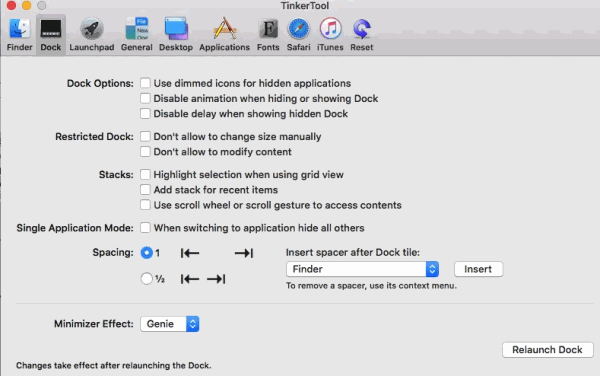Screen dimensions: 600x376
Task: Click the Relaunch Dock button
Action: pos(548,350)
